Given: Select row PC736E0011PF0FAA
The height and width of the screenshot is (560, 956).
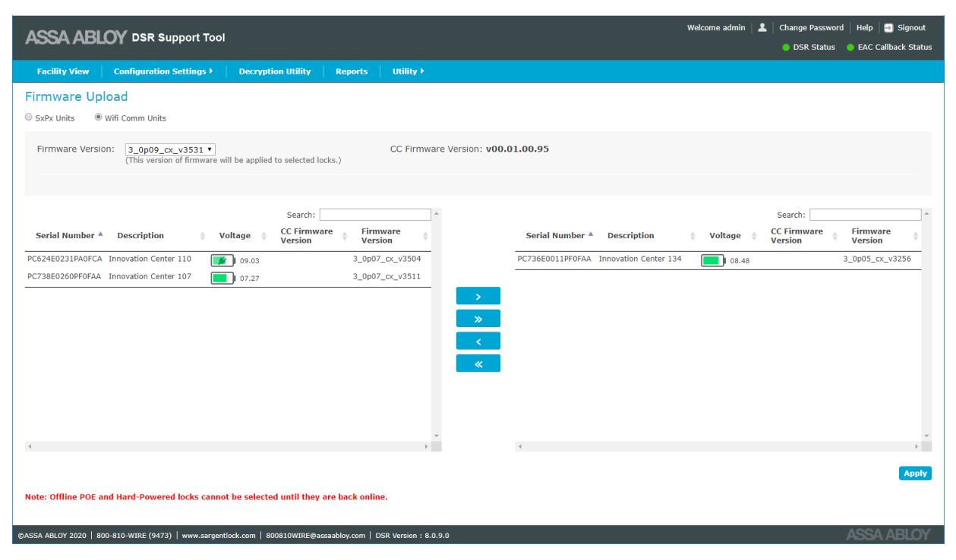Looking at the screenshot, I should coord(718,260).
